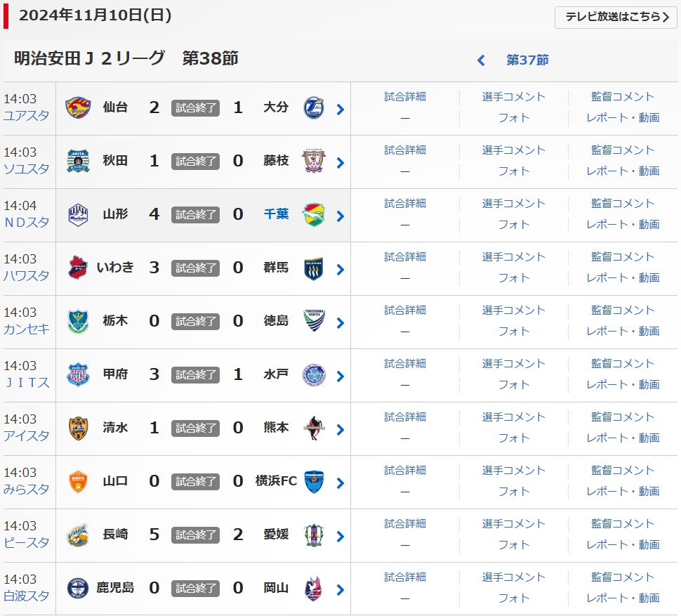The image size is (681, 616).
Task: Open the 甲府 vs 水戸 match arrow
Action: tap(340, 376)
